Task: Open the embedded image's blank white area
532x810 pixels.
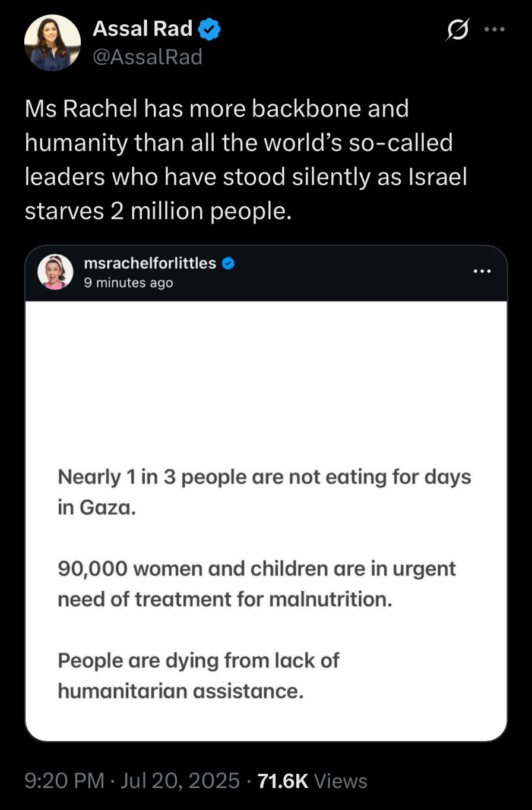Action: click(266, 380)
